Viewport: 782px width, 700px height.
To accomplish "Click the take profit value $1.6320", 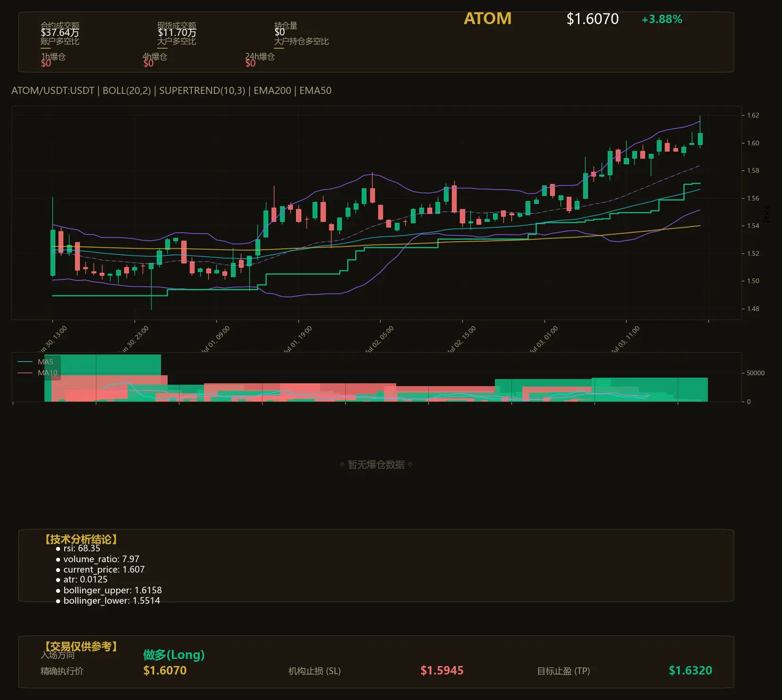I will tap(690, 670).
